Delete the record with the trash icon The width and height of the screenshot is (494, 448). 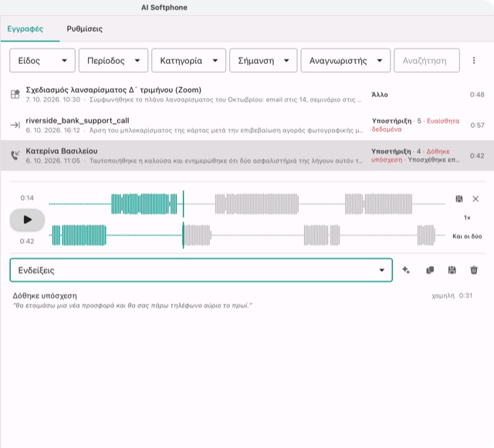coord(474,270)
